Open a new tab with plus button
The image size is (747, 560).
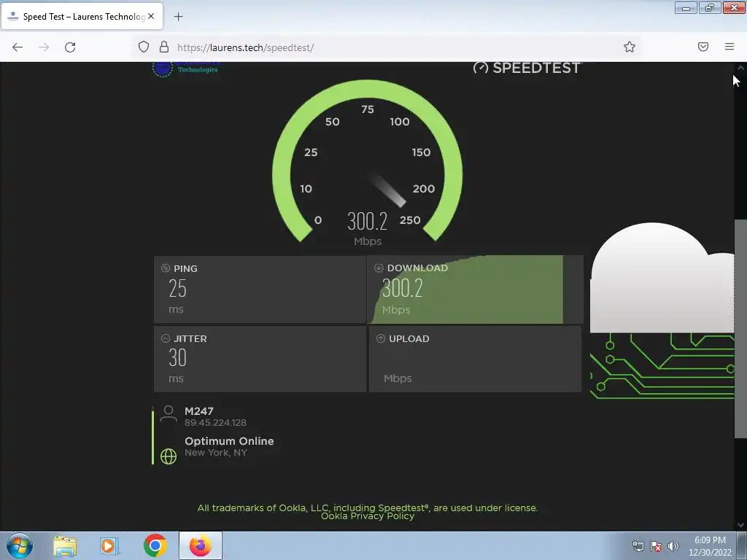tap(178, 17)
